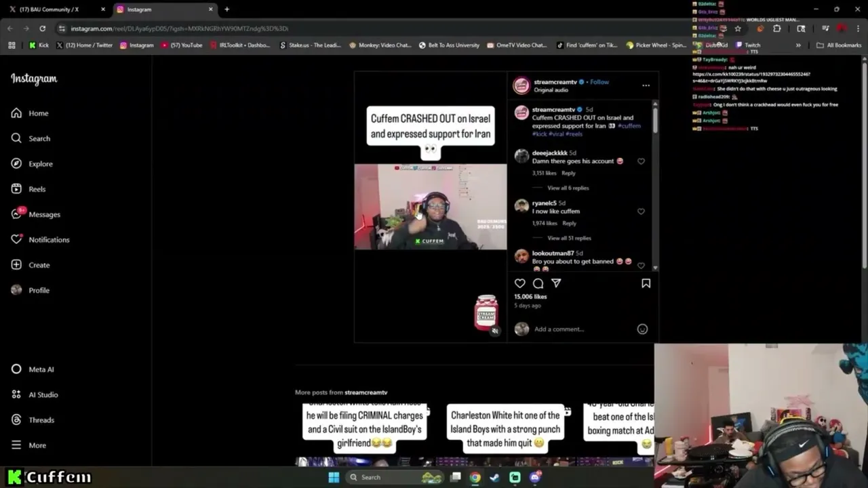Reload the page

click(42, 28)
